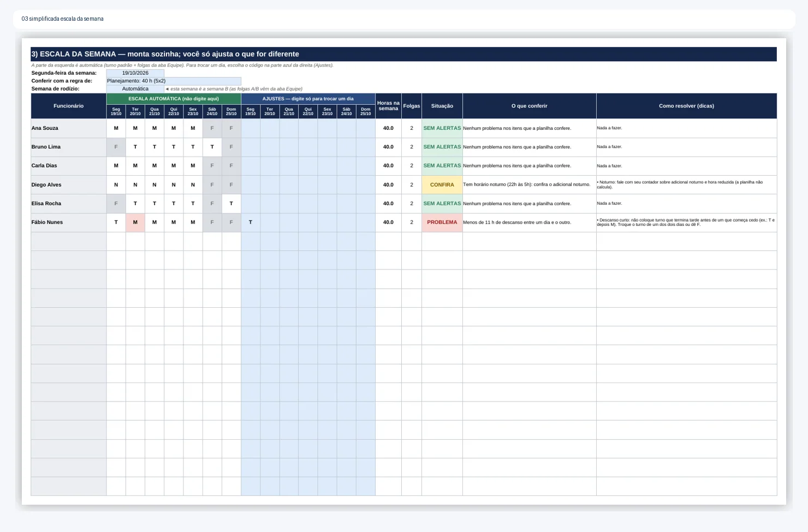Select the Segunda-feira da semana label
This screenshot has height=532, width=808.
point(64,73)
